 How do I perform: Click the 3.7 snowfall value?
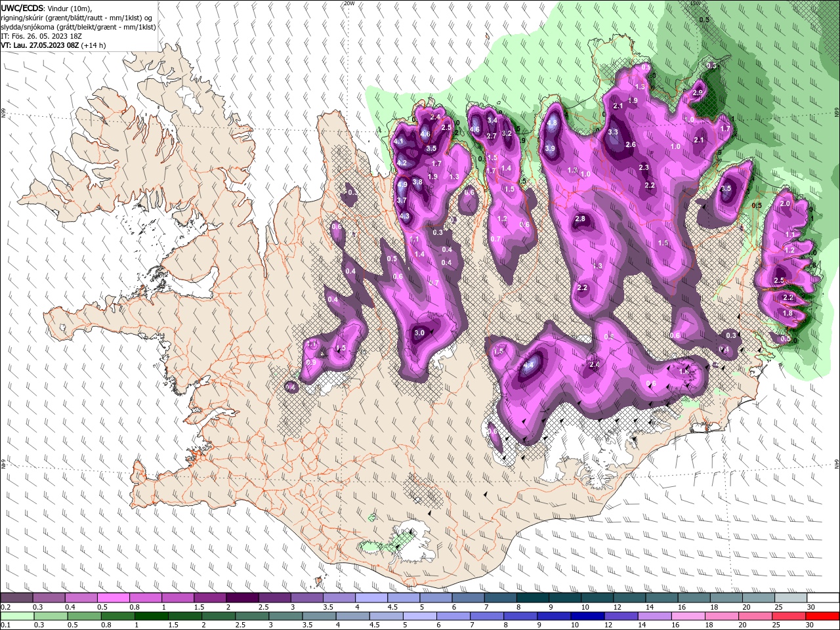[x=402, y=200]
